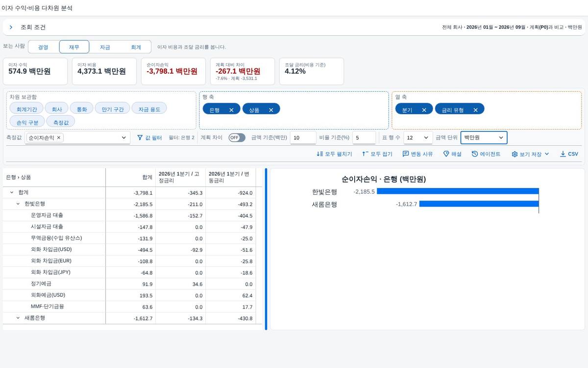
Task: Expand the 조회 조건 panel chevron
Action: pos(11,27)
